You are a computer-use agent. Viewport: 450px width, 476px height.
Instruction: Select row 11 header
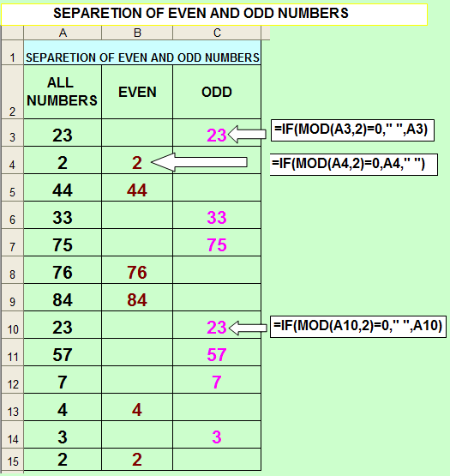(12, 352)
